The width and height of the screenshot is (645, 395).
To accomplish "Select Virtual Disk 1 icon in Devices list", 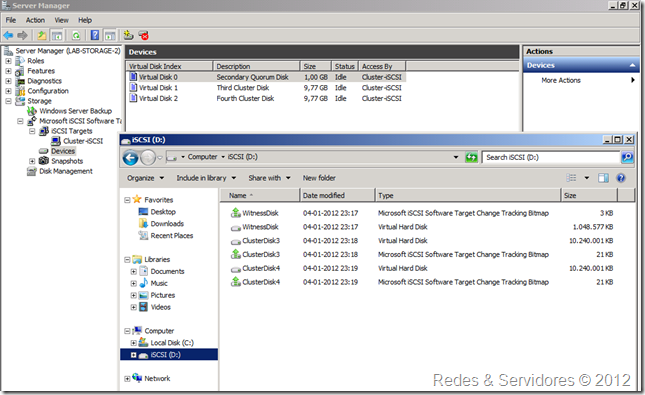I will [133, 88].
